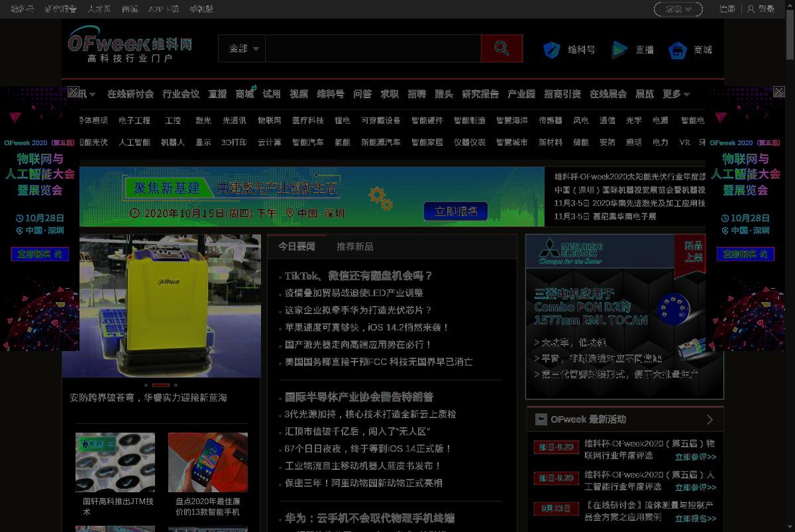Expand the 资讯 dropdown arrow in the nav bar
The height and width of the screenshot is (532, 795).
[x=92, y=95]
